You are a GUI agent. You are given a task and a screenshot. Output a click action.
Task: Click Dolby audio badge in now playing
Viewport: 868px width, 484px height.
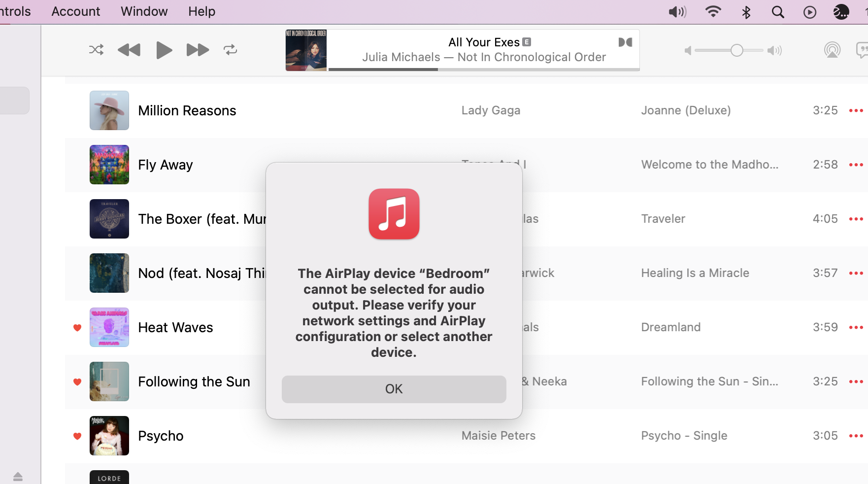625,42
